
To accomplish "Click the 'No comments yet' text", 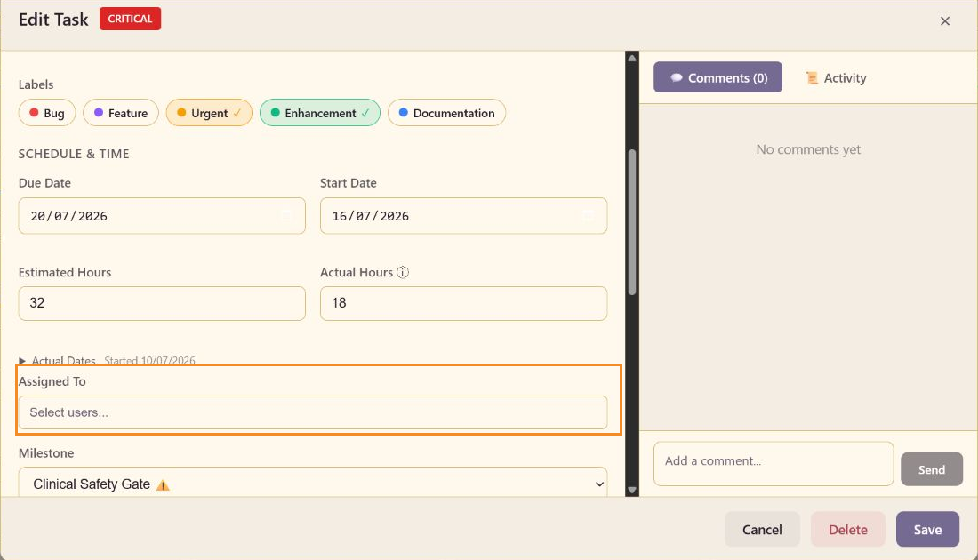I will 808,149.
